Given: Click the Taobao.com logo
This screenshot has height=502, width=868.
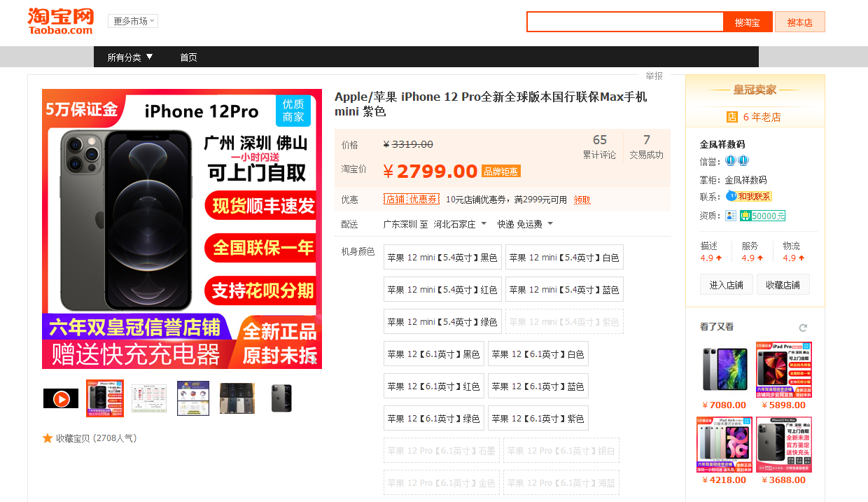Looking at the screenshot, I should (x=60, y=21).
